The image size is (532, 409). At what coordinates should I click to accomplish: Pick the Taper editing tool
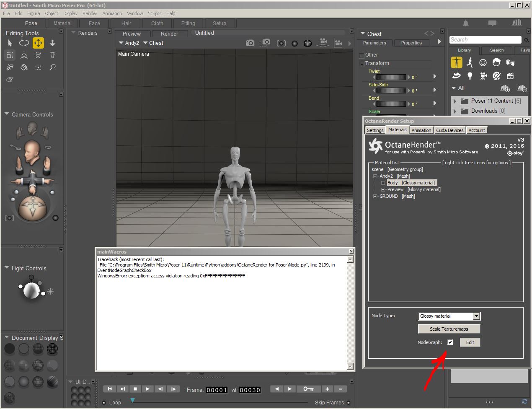pyautogui.click(x=52, y=55)
